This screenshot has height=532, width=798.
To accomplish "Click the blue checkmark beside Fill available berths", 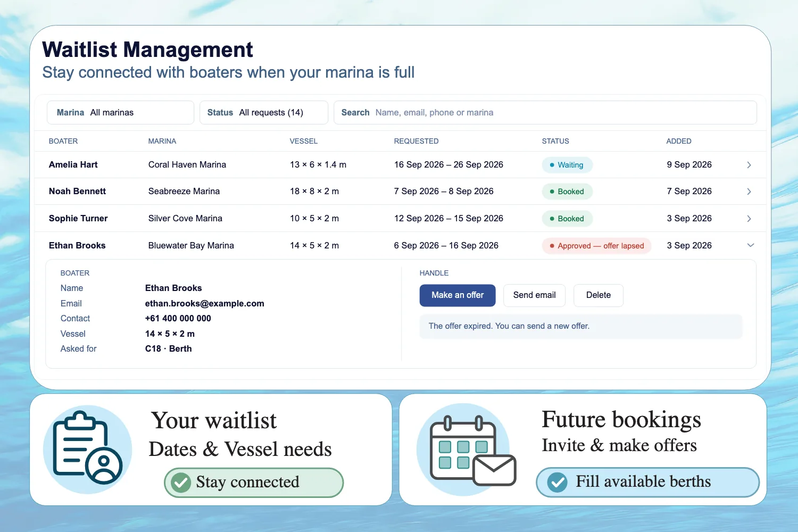I will click(x=557, y=483).
